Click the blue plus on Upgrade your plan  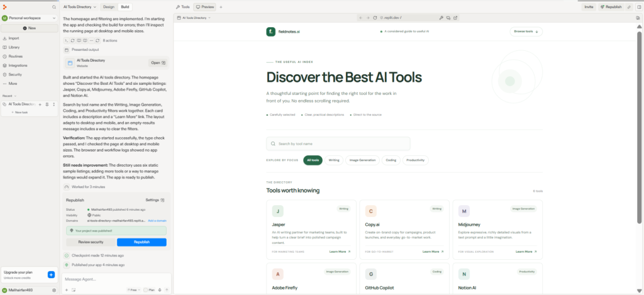pos(51,275)
